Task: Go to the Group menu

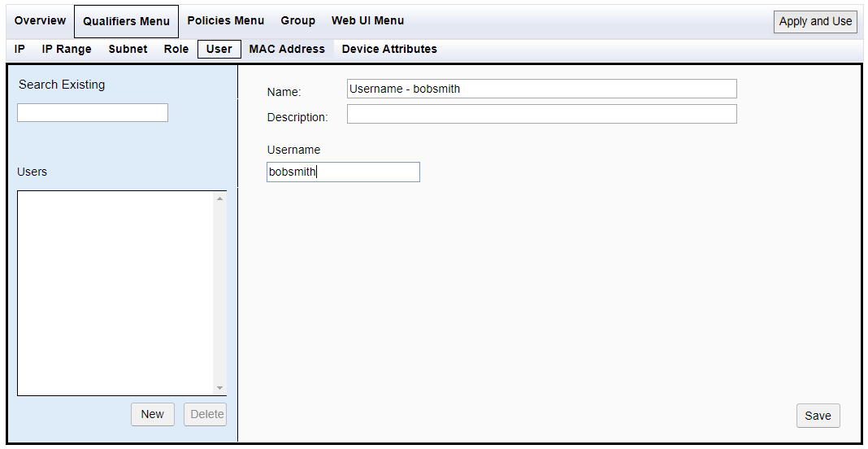Action: (297, 21)
